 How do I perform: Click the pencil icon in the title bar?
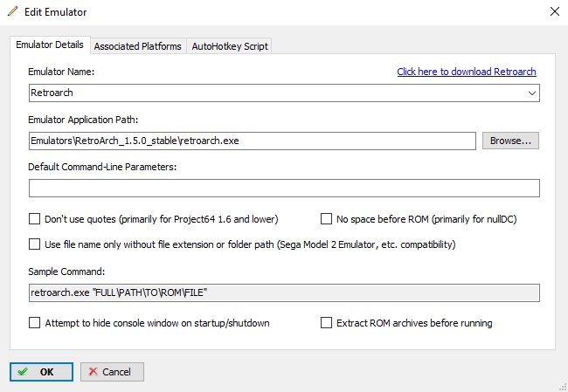pyautogui.click(x=12, y=11)
